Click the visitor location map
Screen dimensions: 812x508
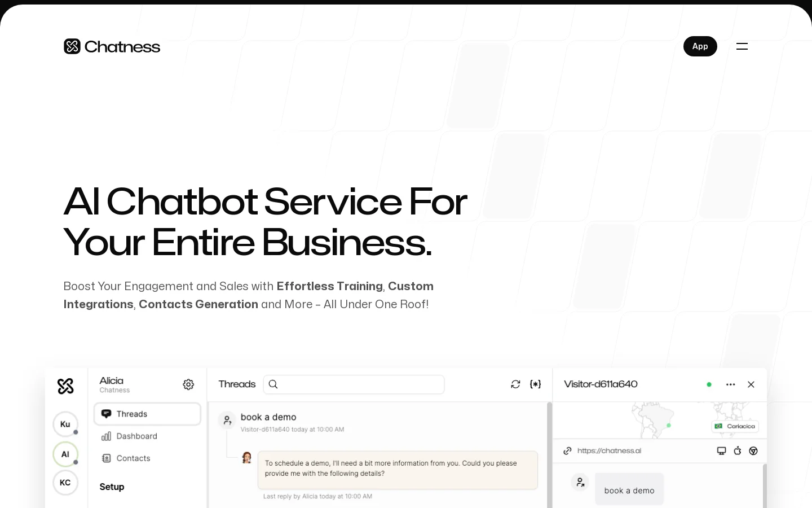[660, 421]
